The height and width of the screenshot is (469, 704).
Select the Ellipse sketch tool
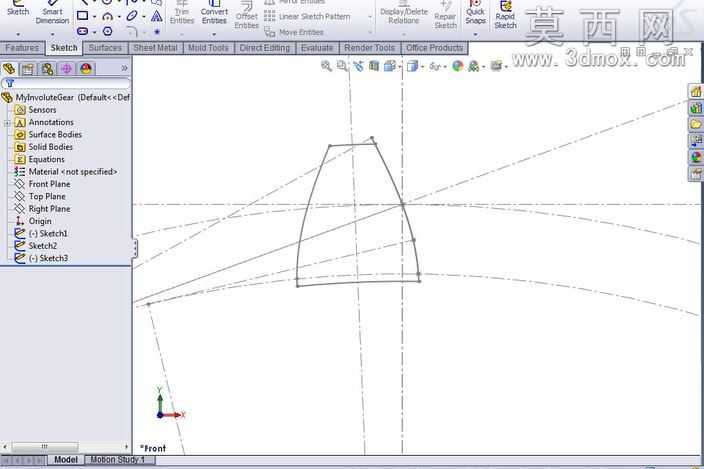132,16
